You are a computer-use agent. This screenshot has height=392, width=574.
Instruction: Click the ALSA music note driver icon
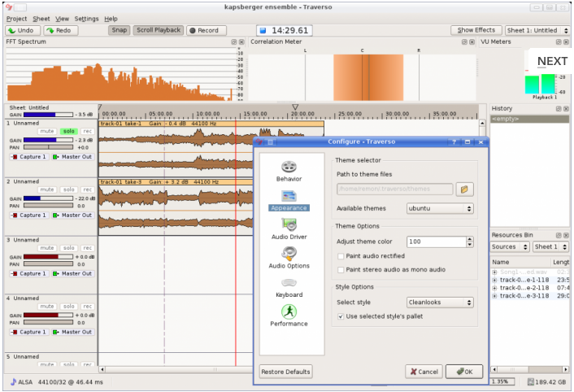point(14,381)
